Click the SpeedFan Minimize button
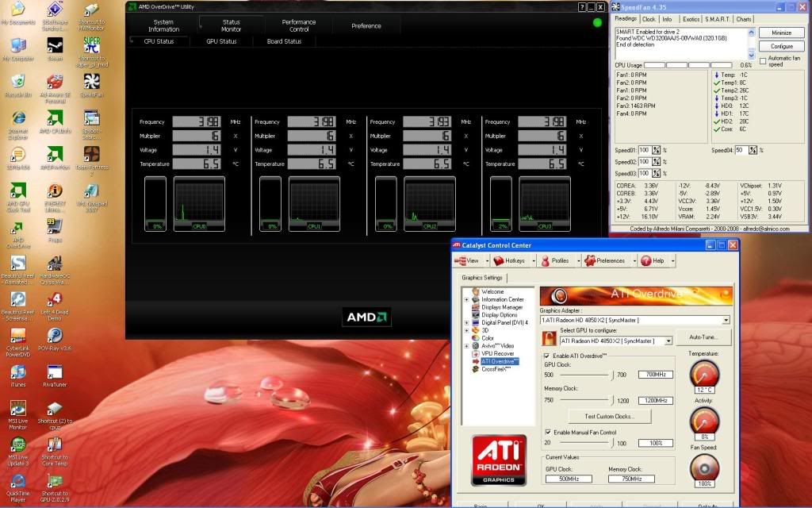 [781, 33]
